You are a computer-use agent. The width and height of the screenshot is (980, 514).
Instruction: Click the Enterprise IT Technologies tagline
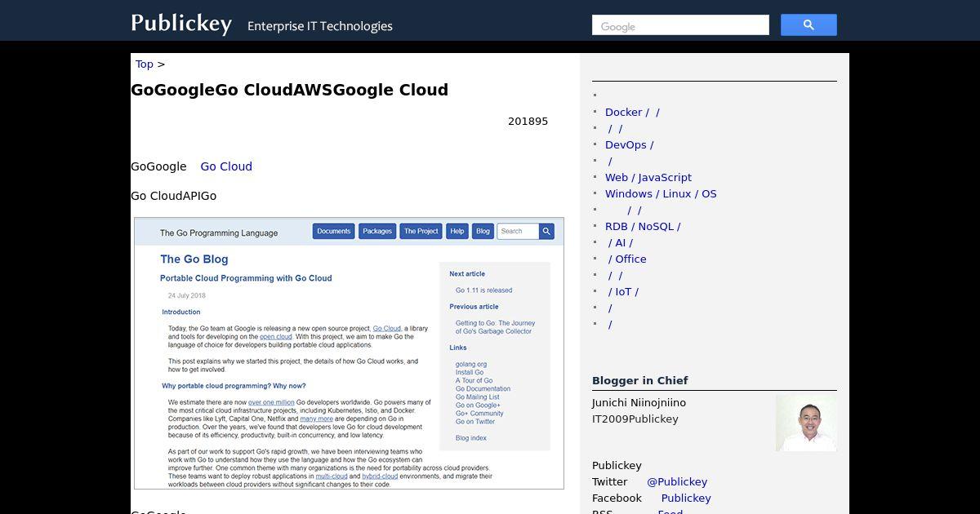[x=320, y=26]
